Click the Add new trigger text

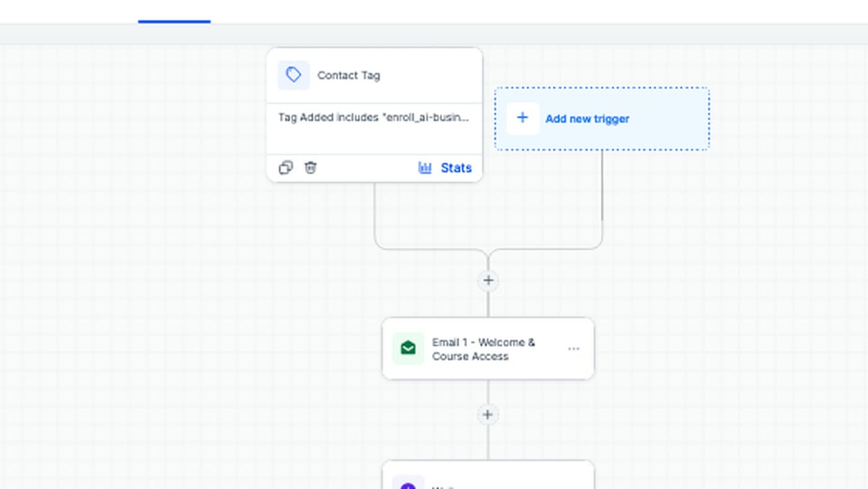click(x=587, y=119)
